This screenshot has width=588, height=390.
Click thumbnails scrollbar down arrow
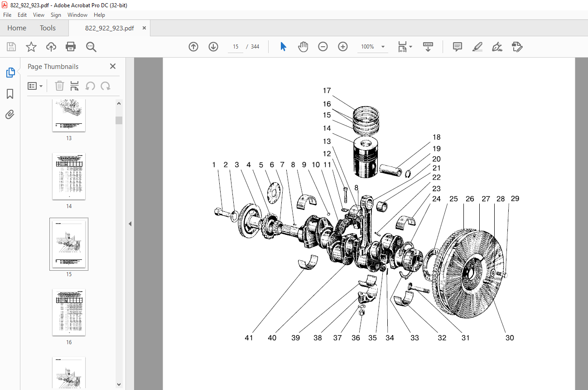119,385
